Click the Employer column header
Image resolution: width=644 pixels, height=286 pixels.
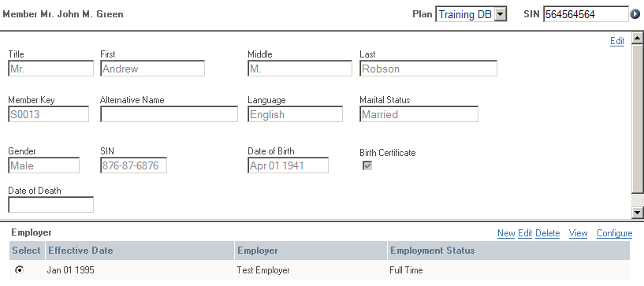click(x=311, y=251)
